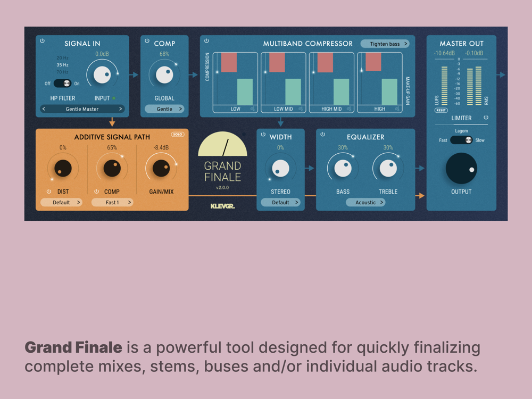Switch the HP Filter Off/On toggle

pyautogui.click(x=62, y=83)
